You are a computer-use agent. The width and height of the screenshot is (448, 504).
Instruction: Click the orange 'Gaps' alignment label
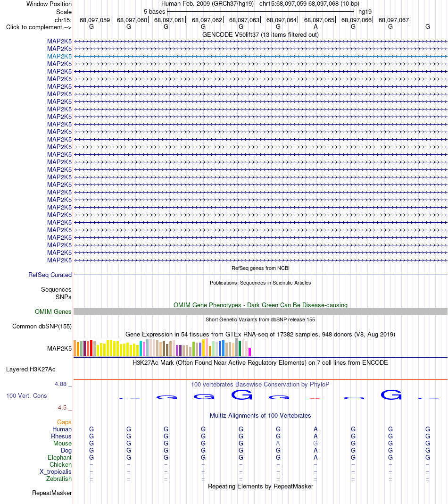click(x=64, y=422)
